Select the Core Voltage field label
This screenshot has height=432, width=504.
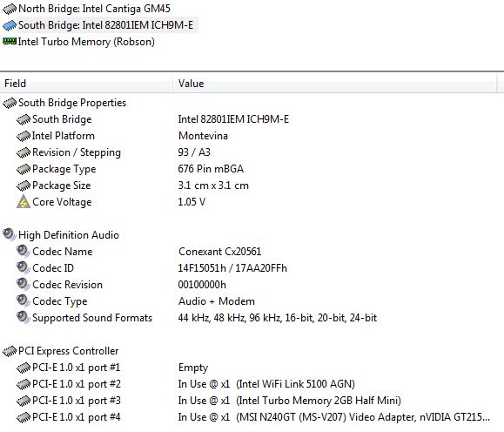click(62, 202)
